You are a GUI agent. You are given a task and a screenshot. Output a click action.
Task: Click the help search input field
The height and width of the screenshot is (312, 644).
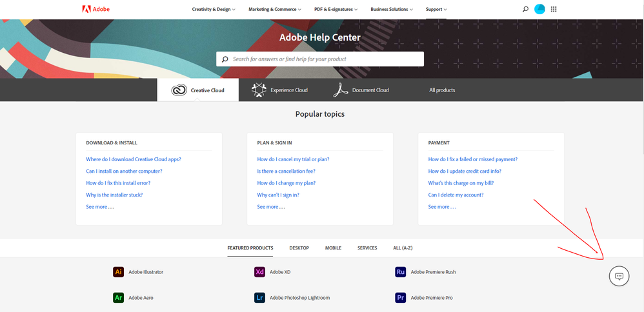point(320,59)
